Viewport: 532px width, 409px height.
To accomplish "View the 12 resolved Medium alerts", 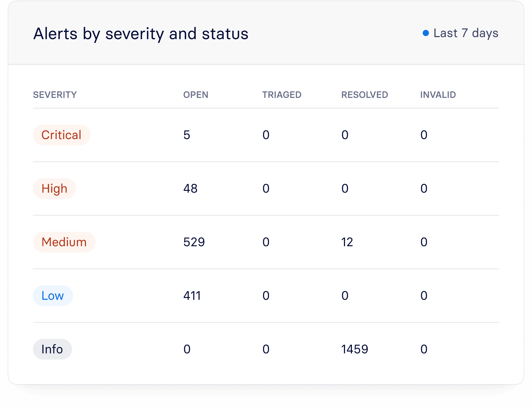I will [347, 242].
